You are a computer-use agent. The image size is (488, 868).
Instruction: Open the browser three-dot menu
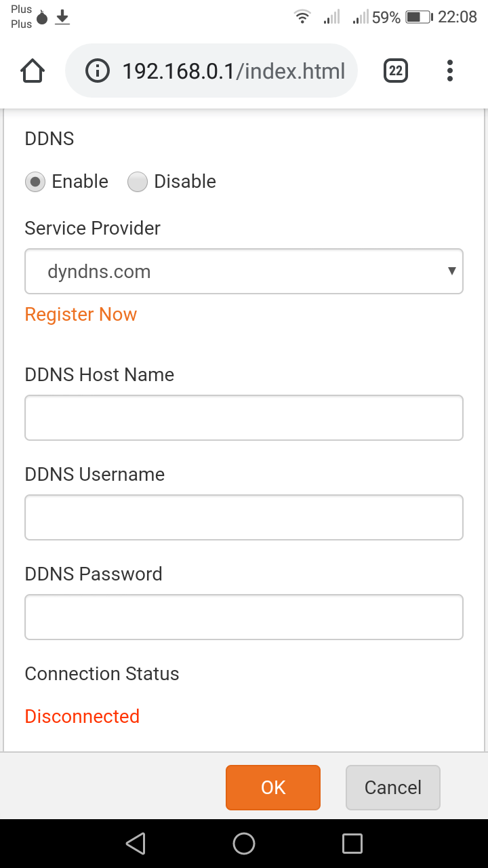450,71
